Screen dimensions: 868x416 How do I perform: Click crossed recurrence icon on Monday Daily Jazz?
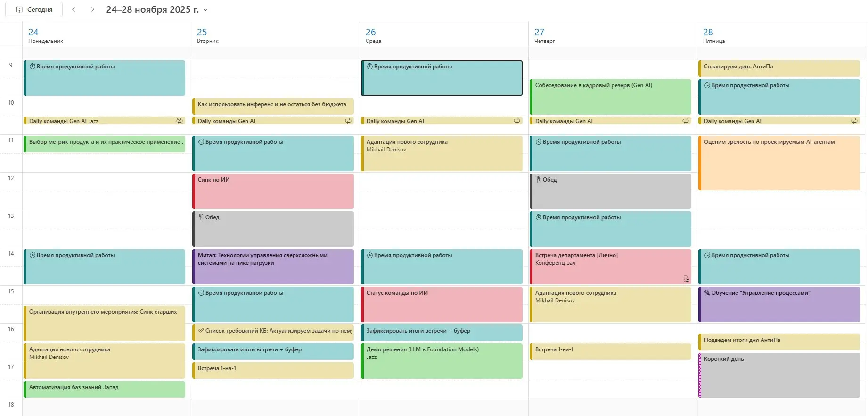(x=180, y=121)
